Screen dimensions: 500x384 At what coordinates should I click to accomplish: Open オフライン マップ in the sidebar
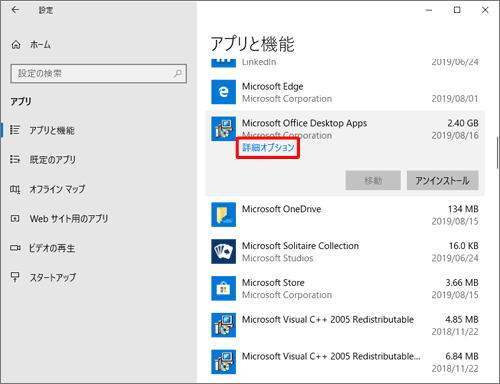pos(57,189)
